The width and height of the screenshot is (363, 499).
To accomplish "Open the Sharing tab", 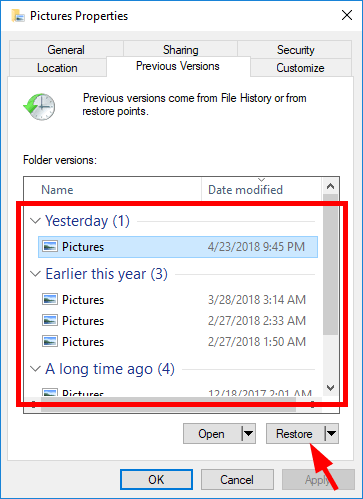I will tap(180, 50).
